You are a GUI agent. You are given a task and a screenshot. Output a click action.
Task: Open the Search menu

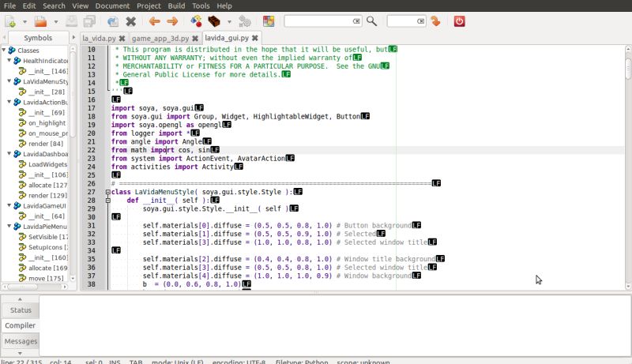click(54, 6)
